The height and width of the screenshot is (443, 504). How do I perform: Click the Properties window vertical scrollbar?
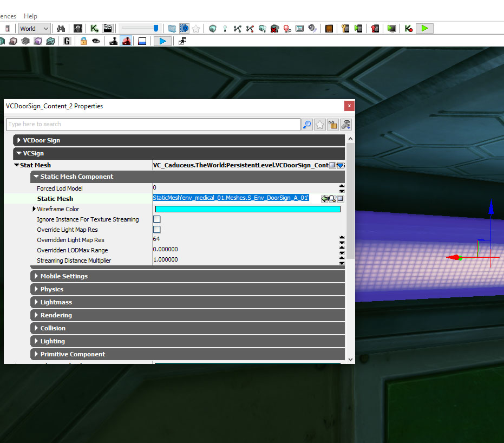coord(350,200)
